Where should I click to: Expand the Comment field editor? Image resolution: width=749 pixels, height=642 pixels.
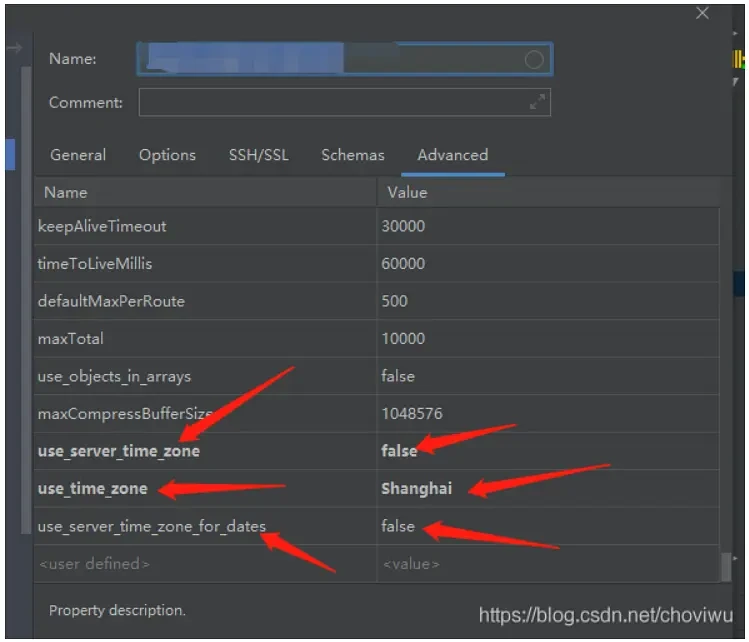coord(538,102)
